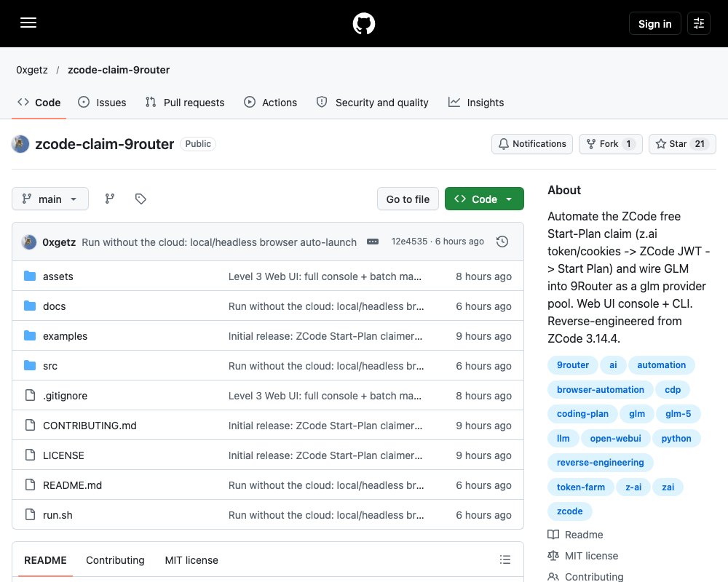728x582 pixels.
Task: Open the CONTRIBUTING.md file
Action: [x=90, y=426]
